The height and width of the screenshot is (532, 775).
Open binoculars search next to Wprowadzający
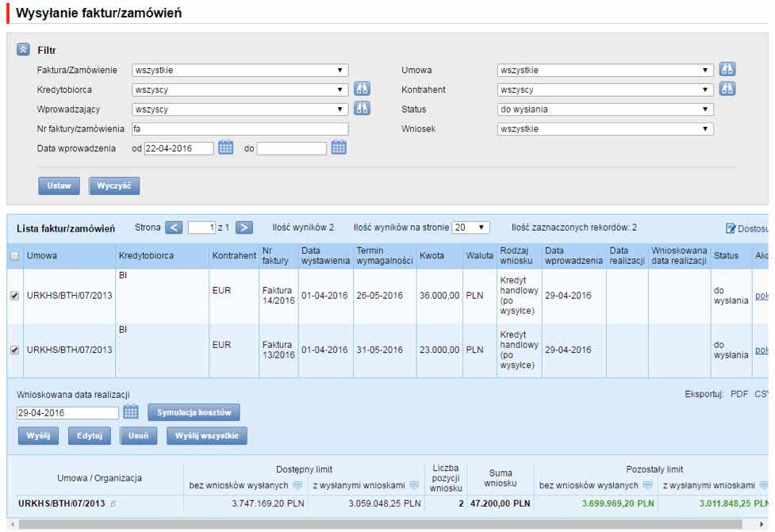363,109
